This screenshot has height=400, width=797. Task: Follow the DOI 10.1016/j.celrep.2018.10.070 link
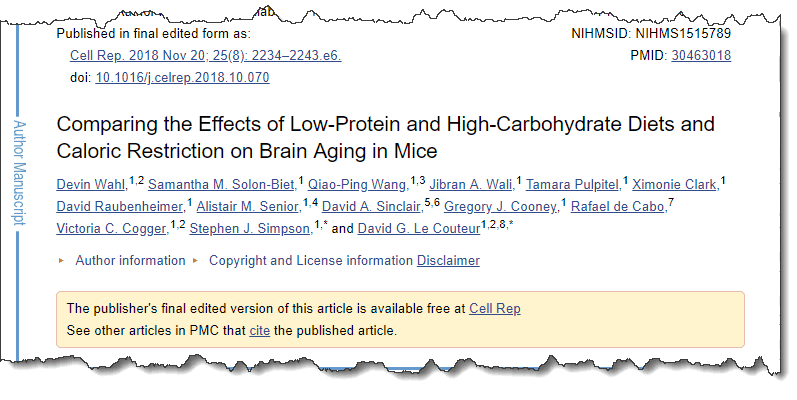[182, 78]
